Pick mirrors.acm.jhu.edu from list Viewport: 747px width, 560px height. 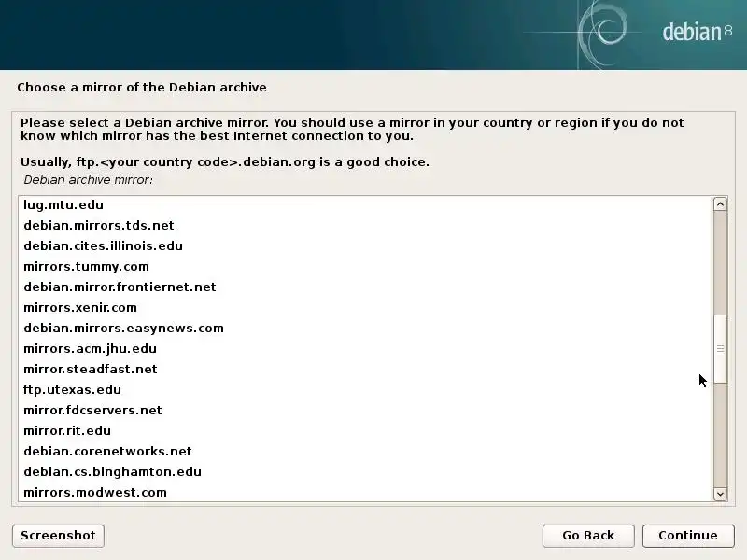(365, 348)
